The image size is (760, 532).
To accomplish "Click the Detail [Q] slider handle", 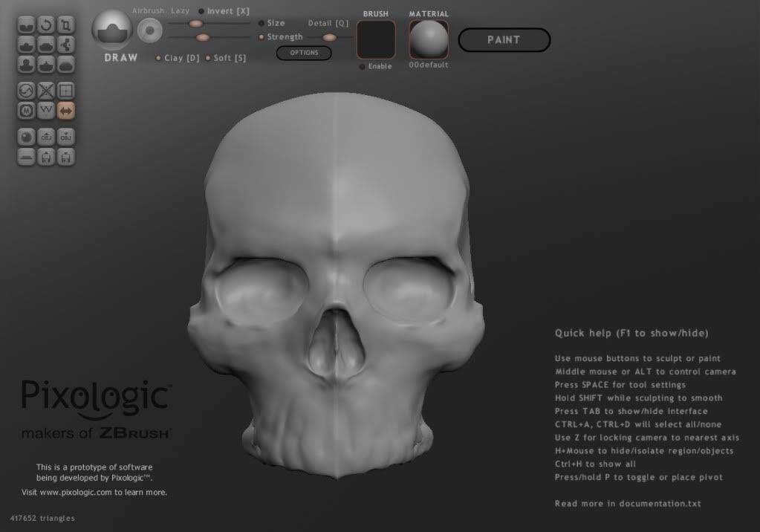I will (329, 37).
